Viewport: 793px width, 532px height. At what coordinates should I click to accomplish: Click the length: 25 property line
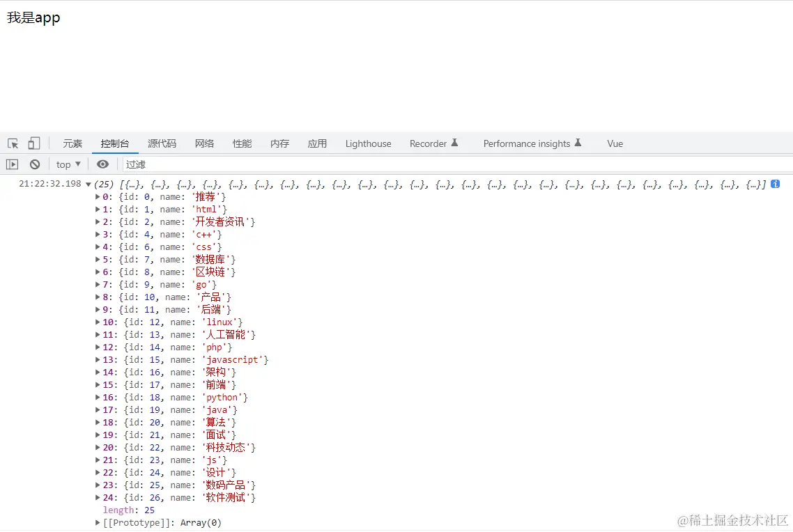(x=128, y=510)
